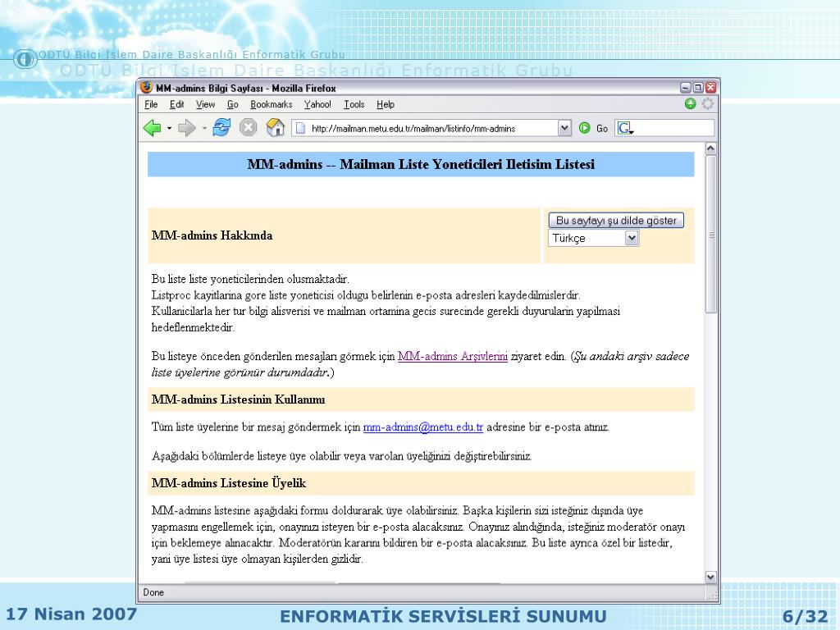Click the 'MM-admins Listesine Üyelik' heading
The image size is (840, 630).
(229, 483)
